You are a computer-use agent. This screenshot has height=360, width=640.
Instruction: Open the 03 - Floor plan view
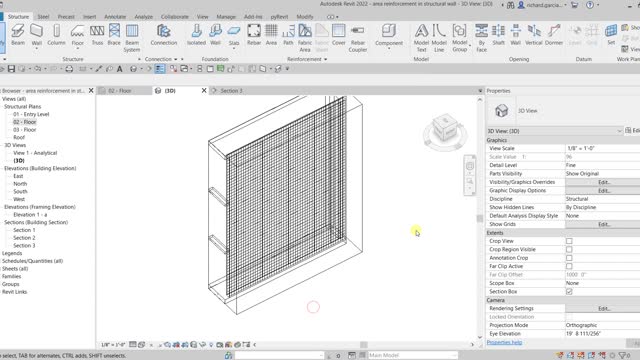tap(24, 130)
